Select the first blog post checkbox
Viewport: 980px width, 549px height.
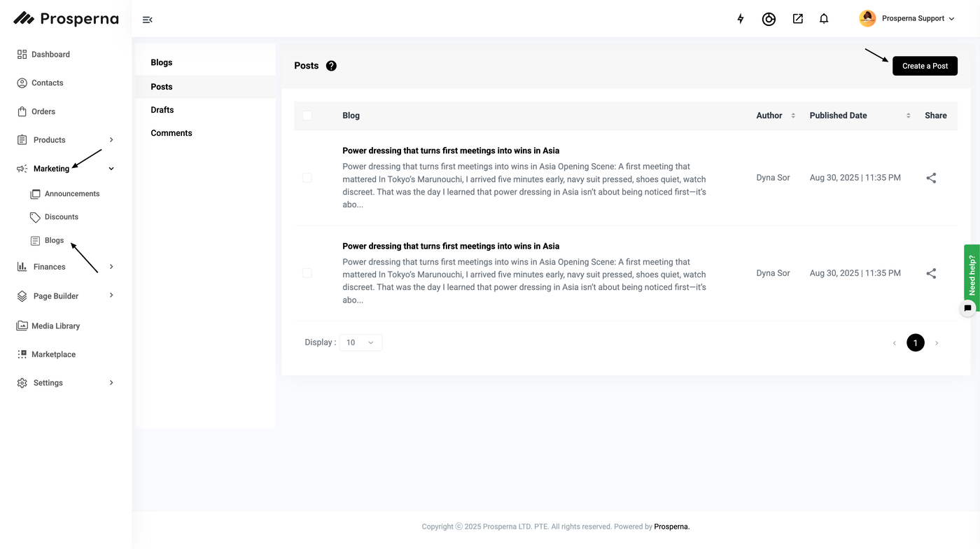coord(307,178)
